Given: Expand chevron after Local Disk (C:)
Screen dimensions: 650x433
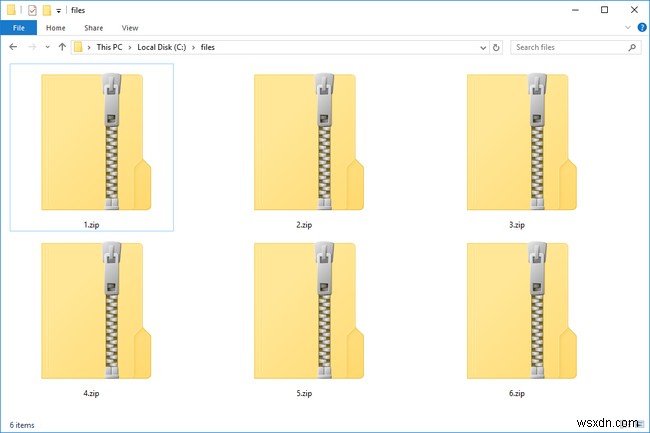Looking at the screenshot, I should pyautogui.click(x=194, y=48).
